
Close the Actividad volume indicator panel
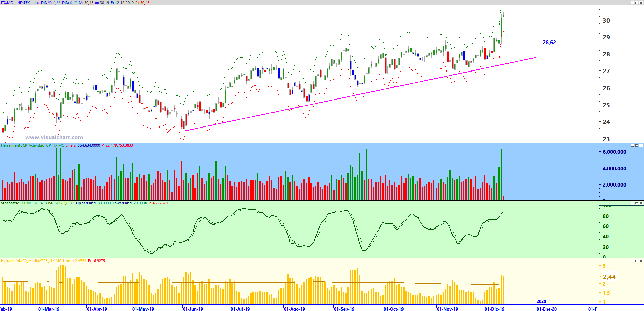coord(641,145)
